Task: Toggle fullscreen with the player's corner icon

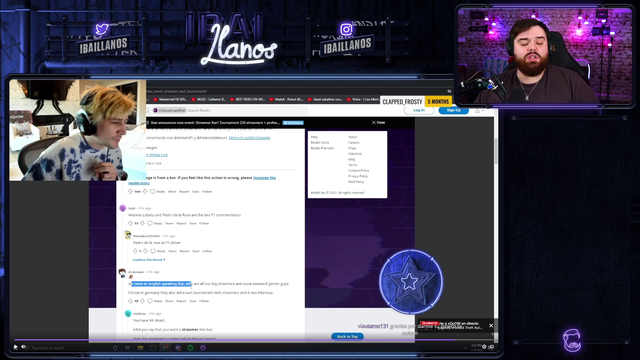Action: pyautogui.click(x=491, y=347)
